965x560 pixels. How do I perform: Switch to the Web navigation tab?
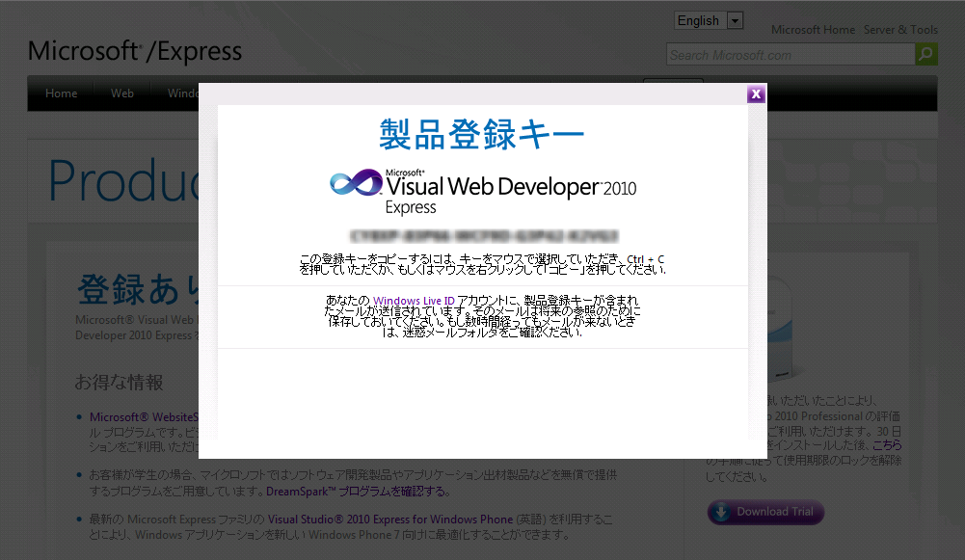(x=121, y=93)
